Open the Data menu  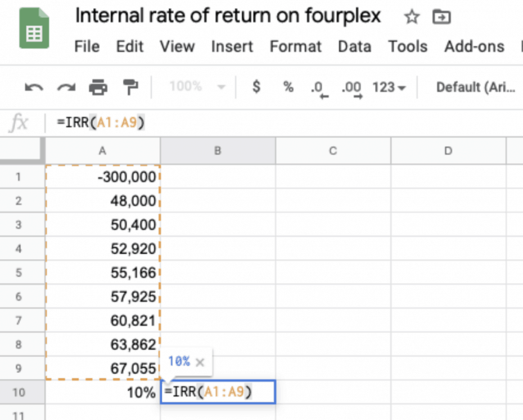(354, 46)
